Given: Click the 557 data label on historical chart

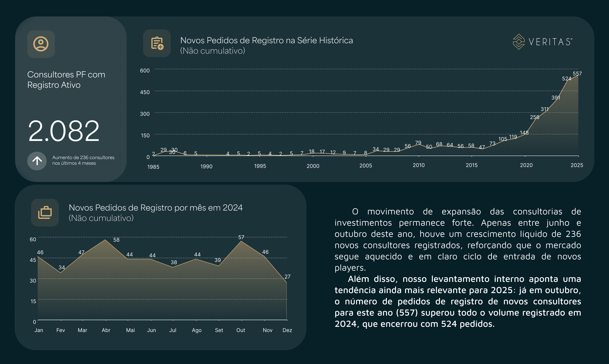Looking at the screenshot, I should (x=577, y=73).
